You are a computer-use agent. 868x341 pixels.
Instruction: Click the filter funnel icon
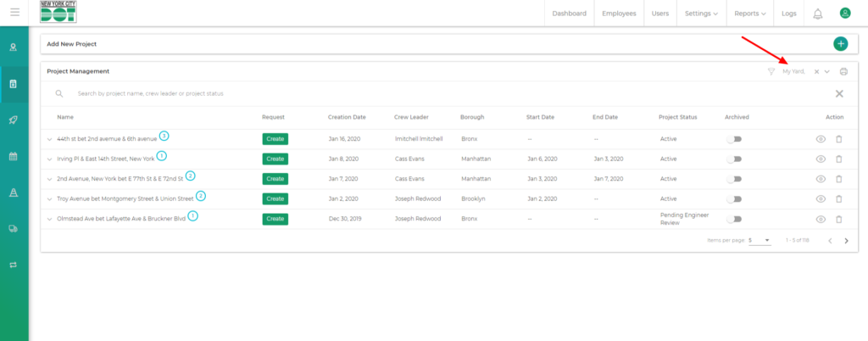click(x=771, y=72)
